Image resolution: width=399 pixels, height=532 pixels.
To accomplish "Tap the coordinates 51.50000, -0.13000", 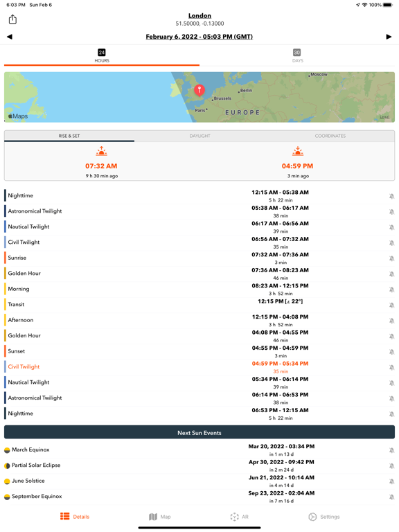I will 199,24.
